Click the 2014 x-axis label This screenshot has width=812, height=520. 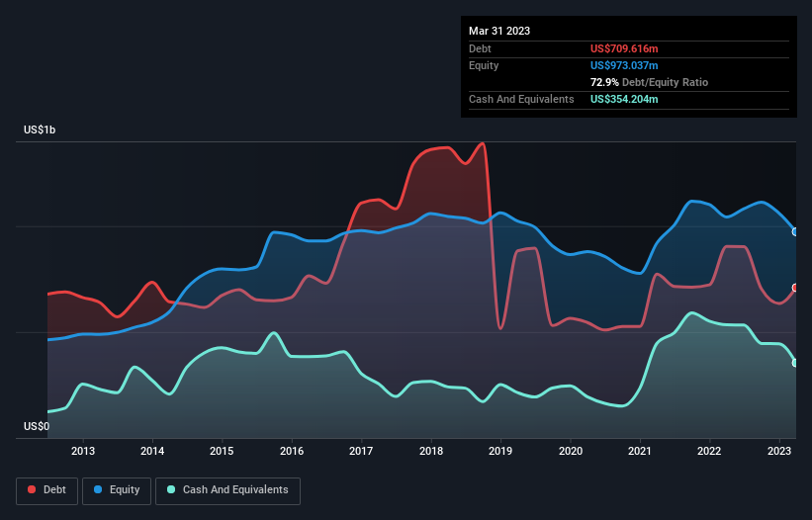click(x=152, y=451)
